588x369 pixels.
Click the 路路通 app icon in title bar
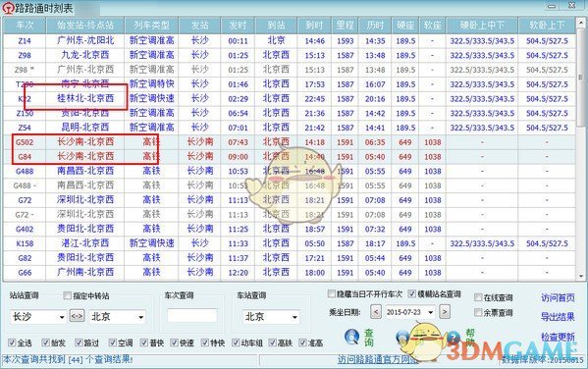point(8,8)
